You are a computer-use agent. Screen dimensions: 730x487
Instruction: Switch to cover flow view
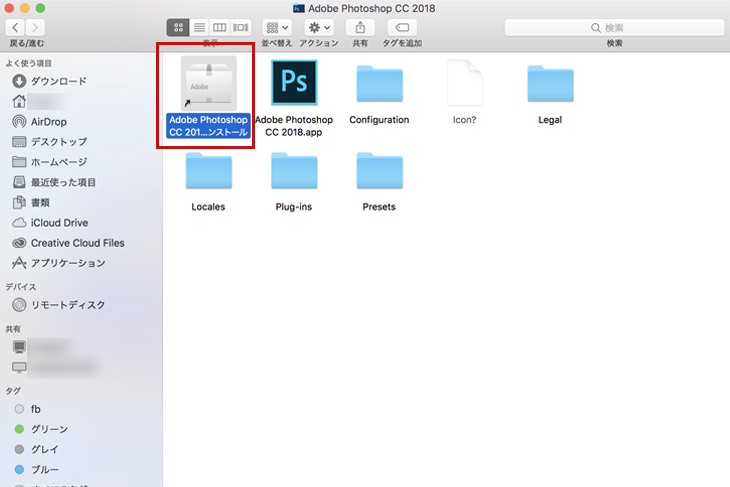(x=241, y=27)
